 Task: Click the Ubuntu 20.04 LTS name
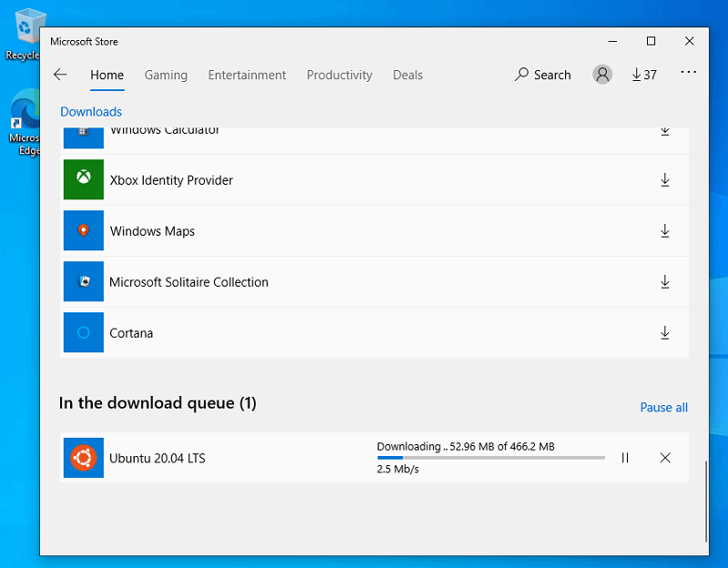click(157, 459)
